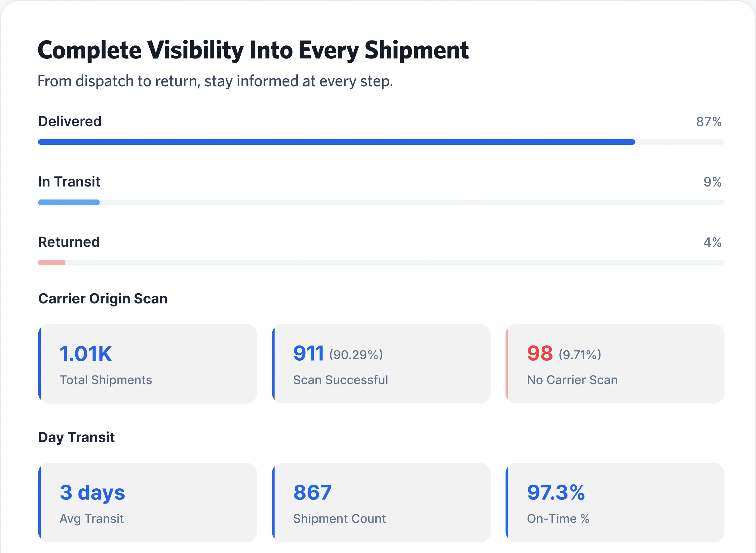Click the Day Transit section heading

click(x=76, y=437)
